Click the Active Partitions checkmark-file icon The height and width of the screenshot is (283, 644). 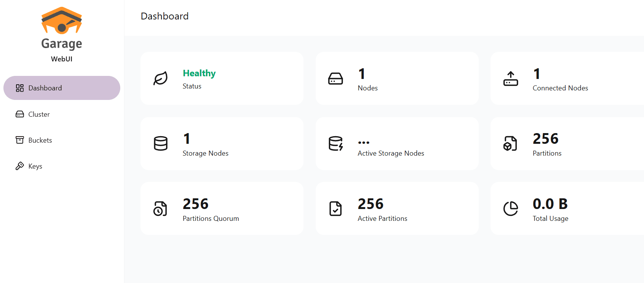(336, 209)
